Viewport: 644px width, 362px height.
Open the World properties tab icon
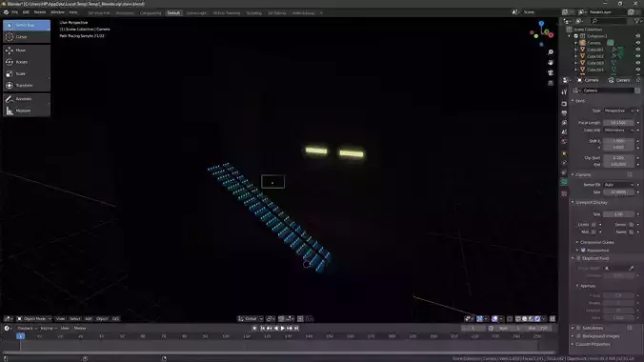(564, 141)
